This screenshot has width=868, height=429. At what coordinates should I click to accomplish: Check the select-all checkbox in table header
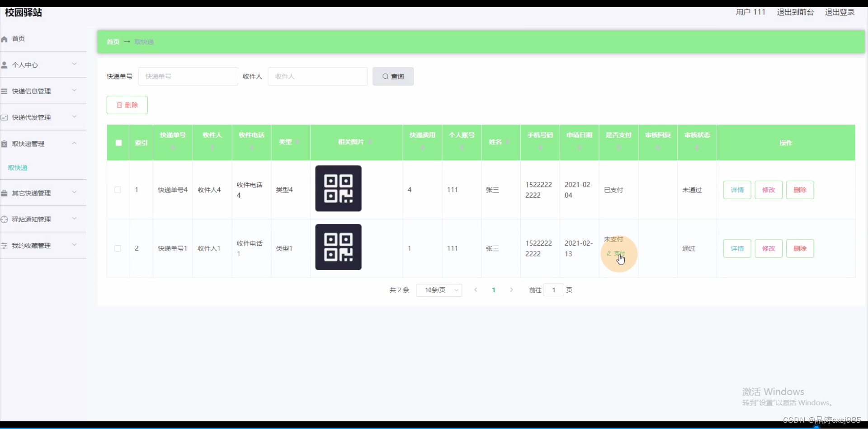118,142
